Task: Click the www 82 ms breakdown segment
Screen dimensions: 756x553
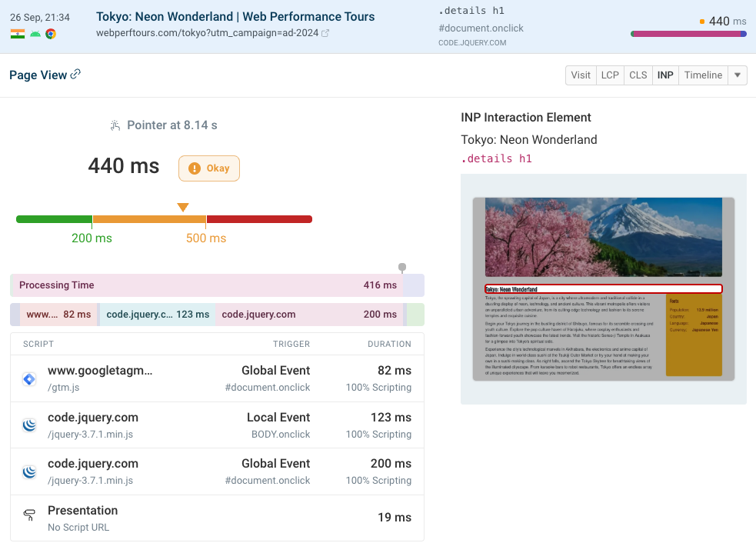Action: click(x=58, y=315)
